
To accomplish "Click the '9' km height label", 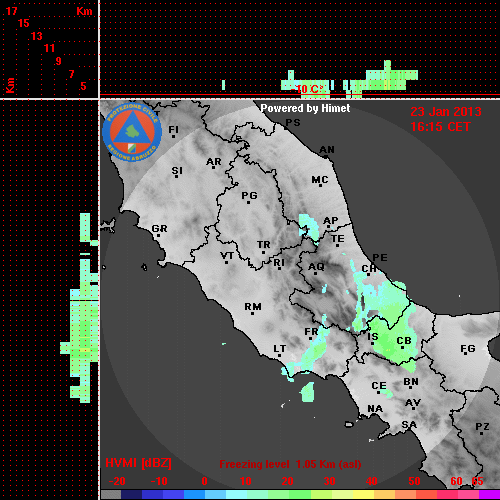I will click(59, 61).
